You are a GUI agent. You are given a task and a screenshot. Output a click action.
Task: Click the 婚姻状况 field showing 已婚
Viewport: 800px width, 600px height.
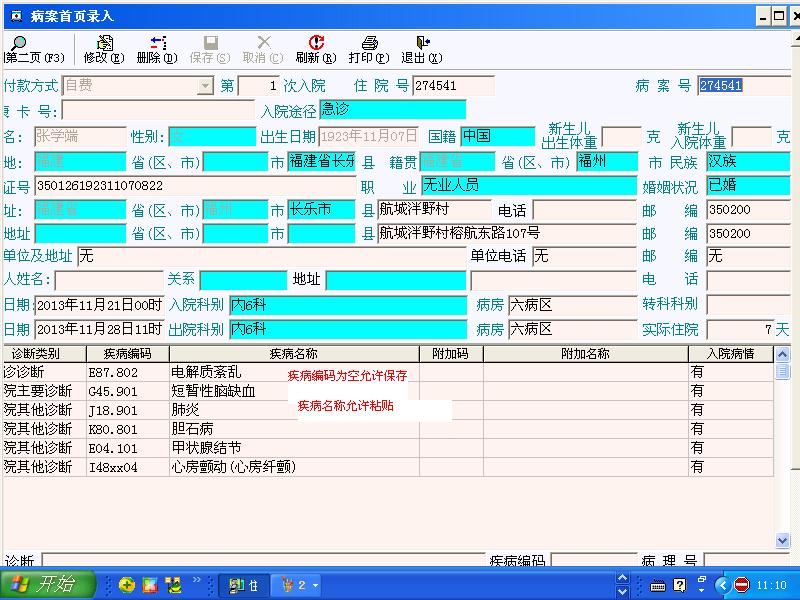(748, 185)
